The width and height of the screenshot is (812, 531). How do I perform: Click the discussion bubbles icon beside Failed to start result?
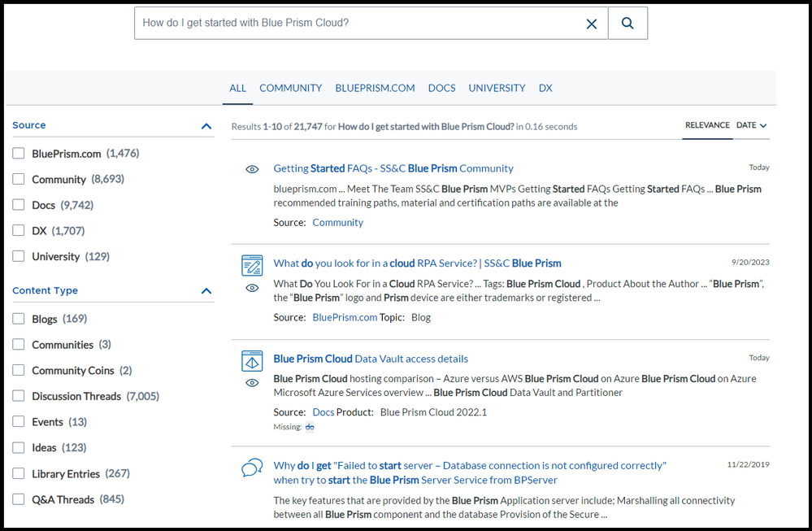(x=252, y=468)
